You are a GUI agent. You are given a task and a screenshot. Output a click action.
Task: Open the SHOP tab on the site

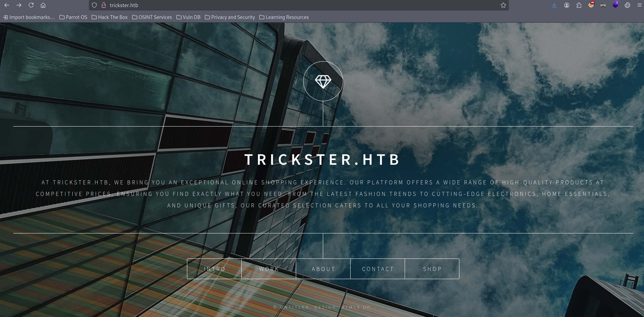click(432, 269)
